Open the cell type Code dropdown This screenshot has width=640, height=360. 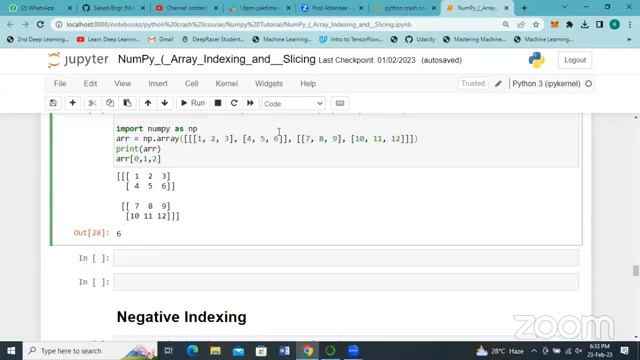click(293, 104)
